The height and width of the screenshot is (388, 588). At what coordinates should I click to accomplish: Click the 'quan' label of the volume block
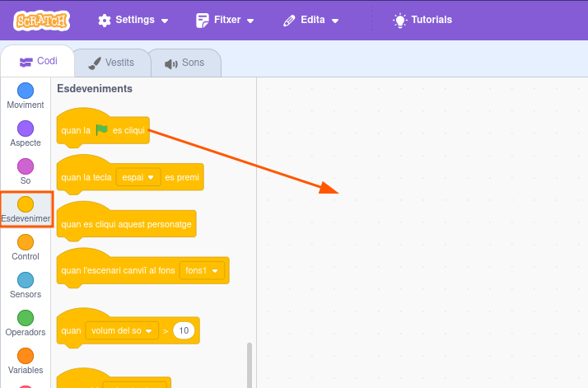pos(71,330)
